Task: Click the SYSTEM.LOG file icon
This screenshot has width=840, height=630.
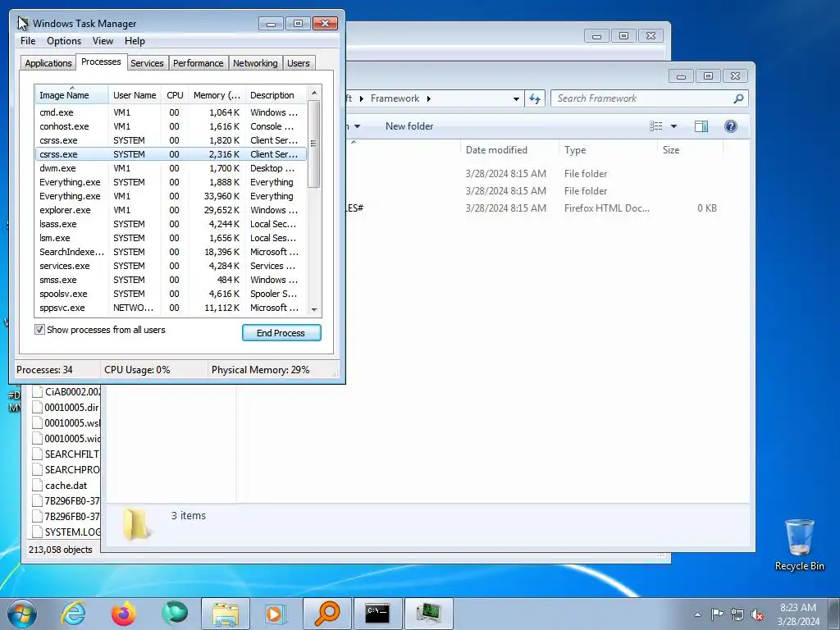Action: 37,532
